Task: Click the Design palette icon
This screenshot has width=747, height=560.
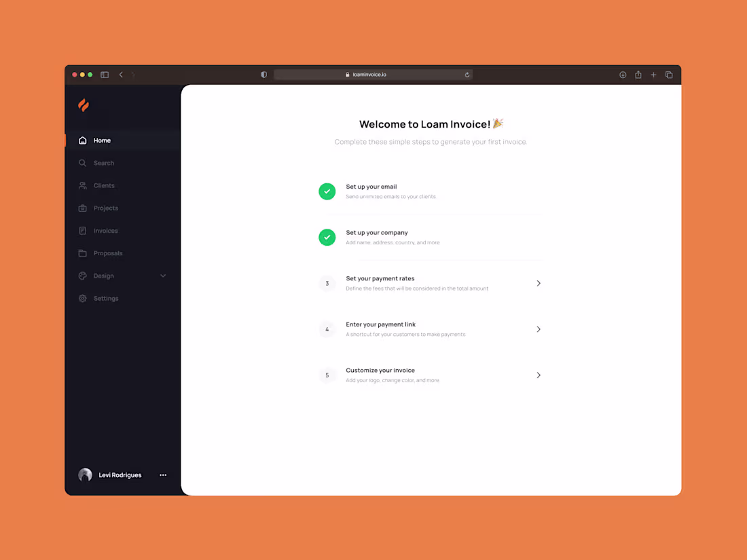Action: pos(82,276)
